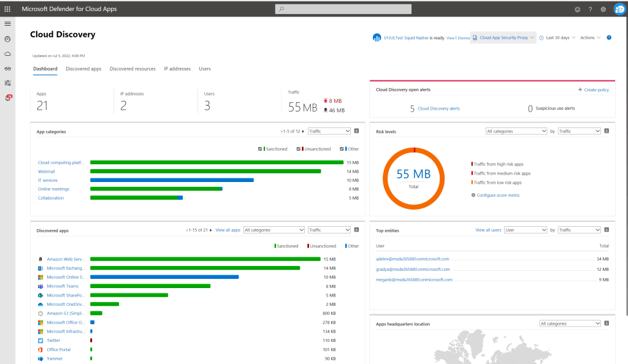
Task: Open the app launcher waffle icon
Action: pyautogui.click(x=7, y=9)
